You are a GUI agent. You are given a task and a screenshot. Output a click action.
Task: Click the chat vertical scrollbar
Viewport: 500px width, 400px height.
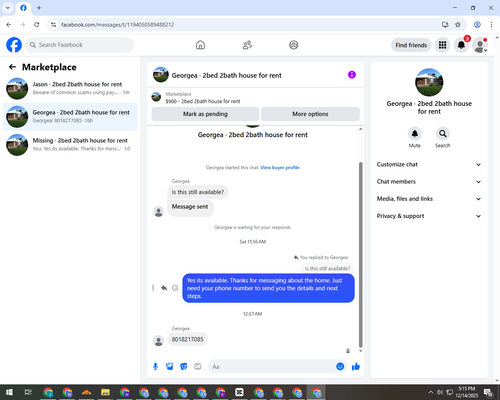(x=360, y=255)
